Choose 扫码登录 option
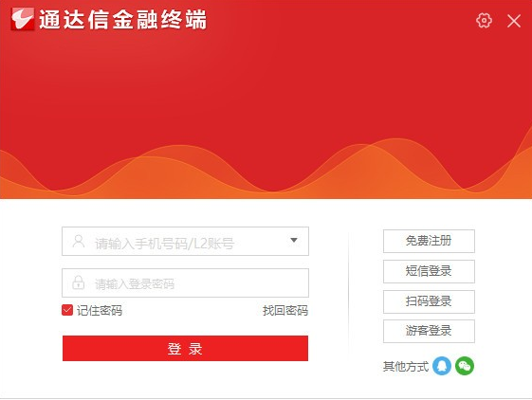This screenshot has width=532, height=400. pyautogui.click(x=429, y=301)
